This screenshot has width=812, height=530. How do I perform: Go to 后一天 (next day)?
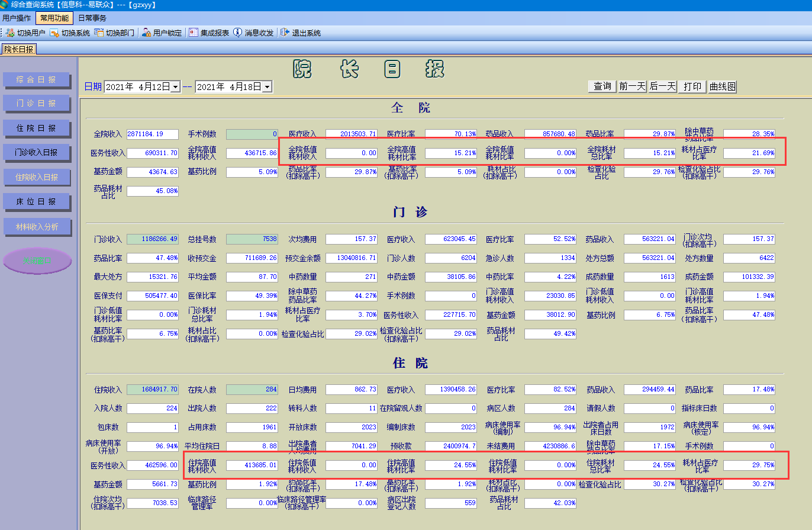(x=662, y=86)
